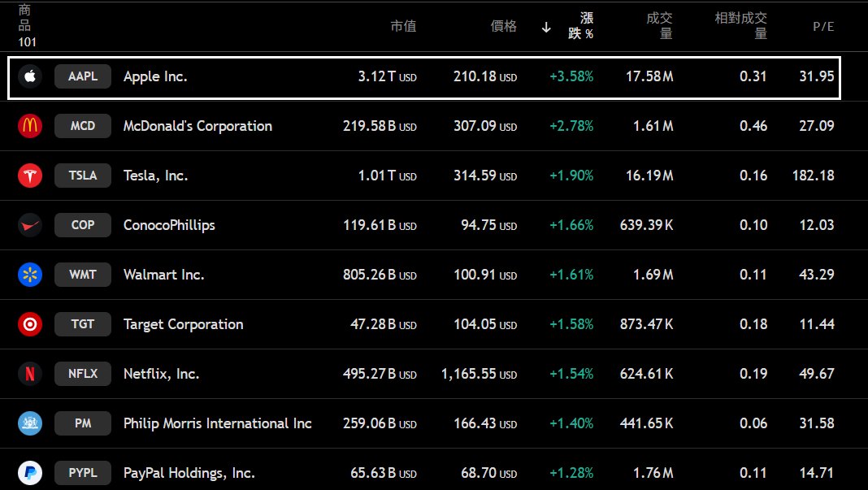
Task: Click the PayPal logo icon
Action: 30,473
